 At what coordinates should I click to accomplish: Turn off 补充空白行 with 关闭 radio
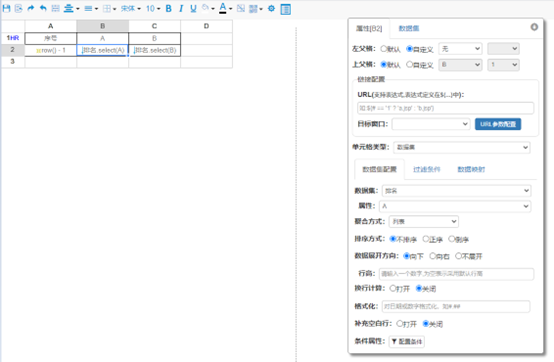point(426,324)
